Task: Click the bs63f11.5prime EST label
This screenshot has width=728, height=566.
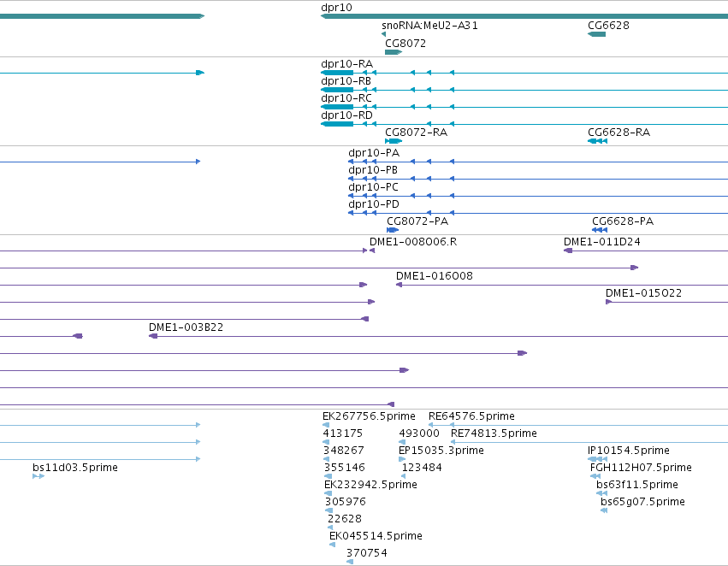Action: pos(637,486)
